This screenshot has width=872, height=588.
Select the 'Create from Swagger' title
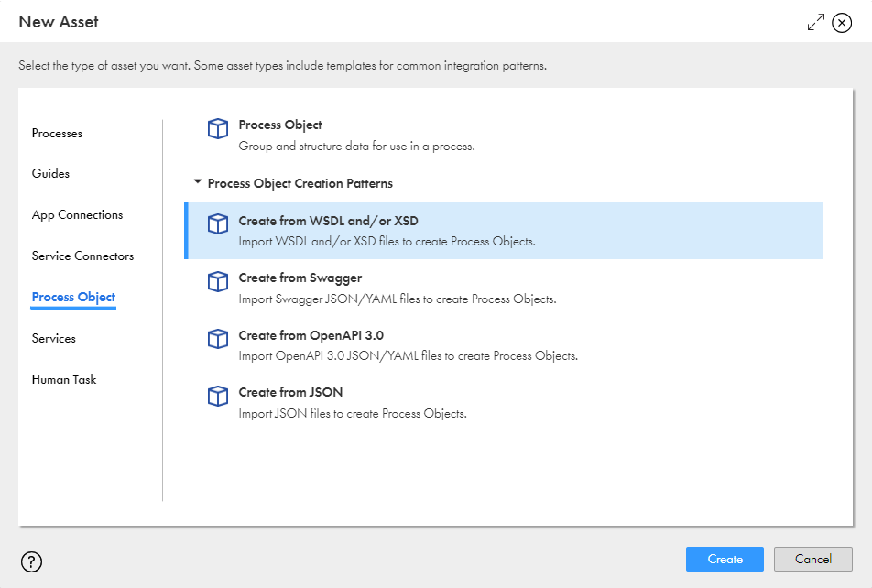(300, 278)
